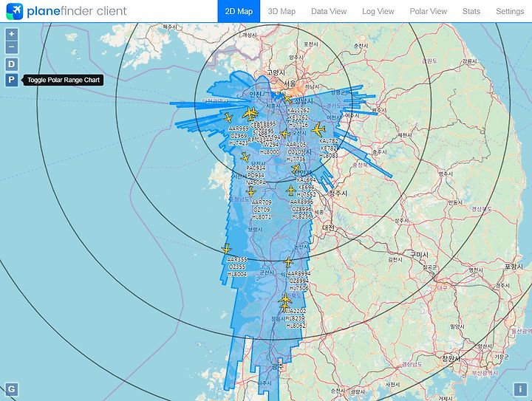Click the N450PA registration label
This screenshot has width=532, height=401.
tap(256, 182)
